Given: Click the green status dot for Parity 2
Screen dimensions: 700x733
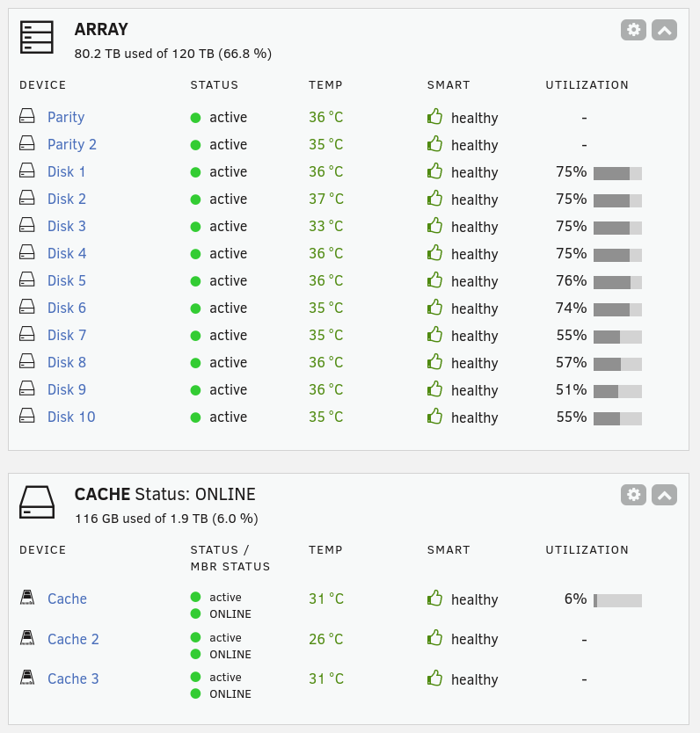Looking at the screenshot, I should click(195, 145).
